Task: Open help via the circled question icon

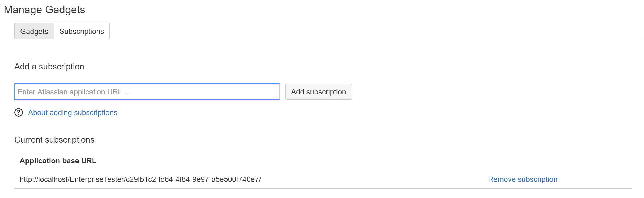Action: click(19, 113)
